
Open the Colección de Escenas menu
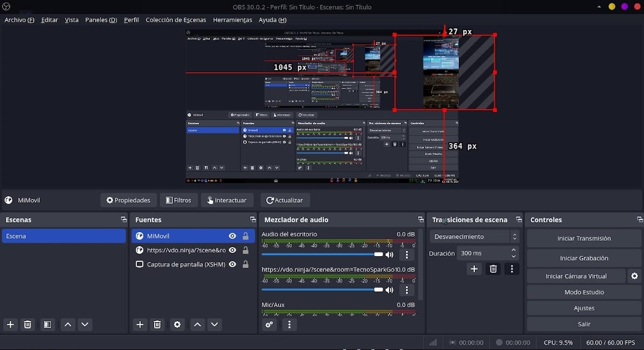point(175,20)
